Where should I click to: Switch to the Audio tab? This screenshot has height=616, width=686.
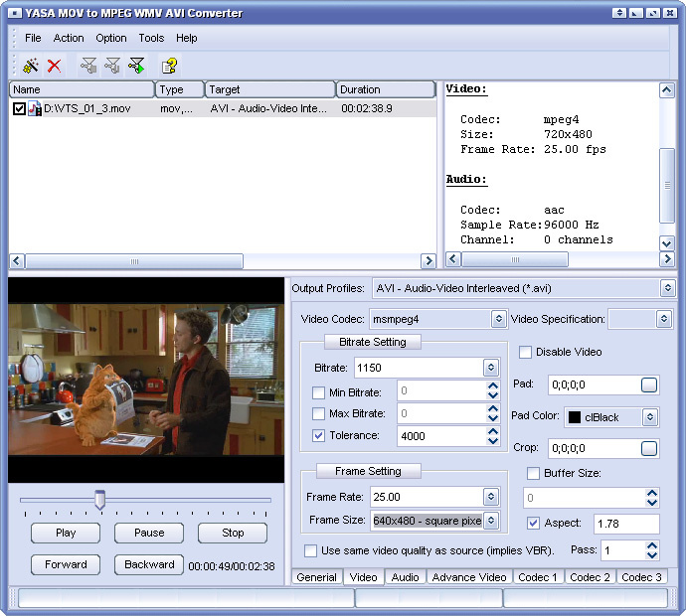click(405, 577)
